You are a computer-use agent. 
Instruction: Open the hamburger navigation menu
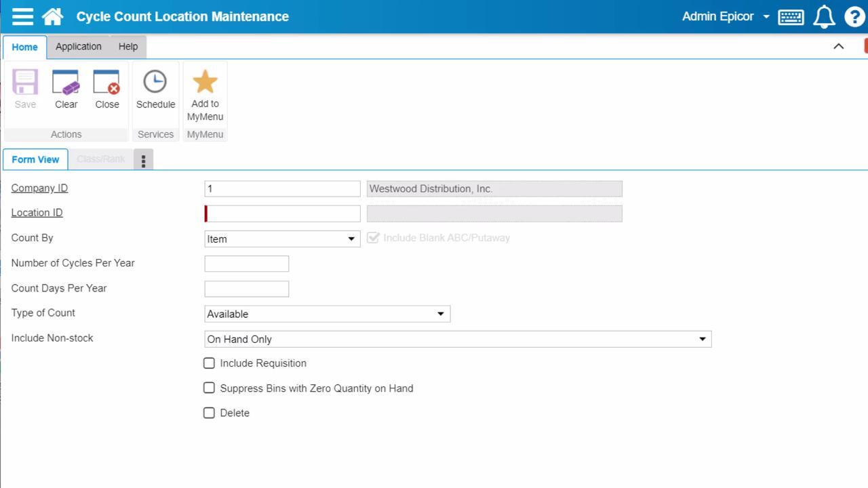[x=22, y=16]
